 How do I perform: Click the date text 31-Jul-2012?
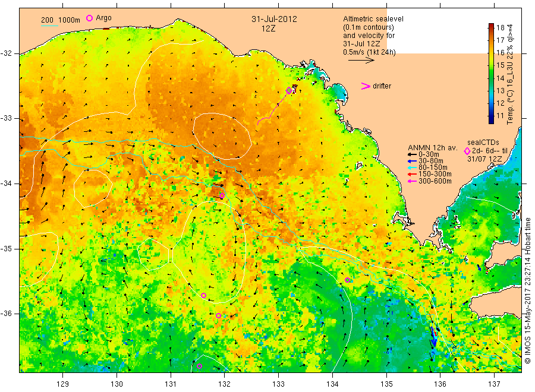[x=274, y=19]
